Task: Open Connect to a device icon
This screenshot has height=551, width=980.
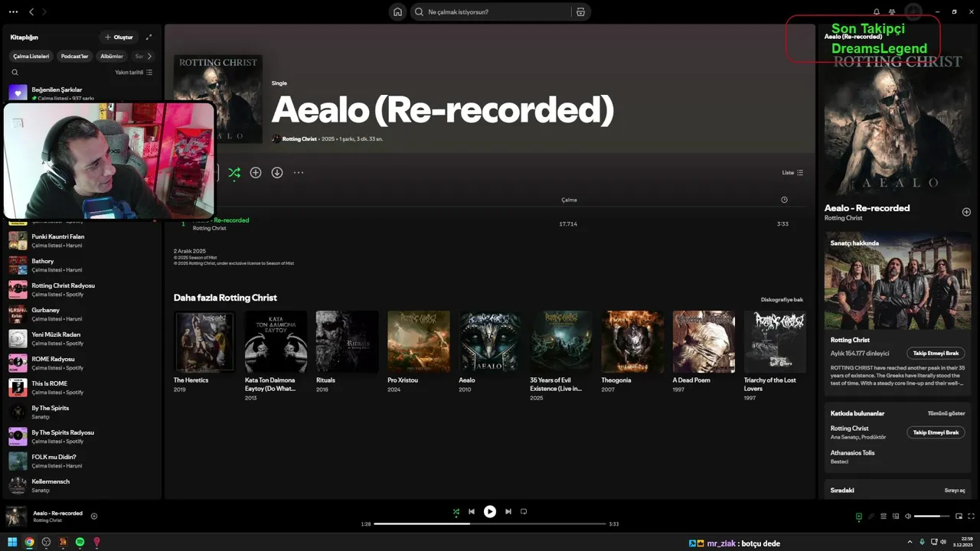Action: pos(896,517)
